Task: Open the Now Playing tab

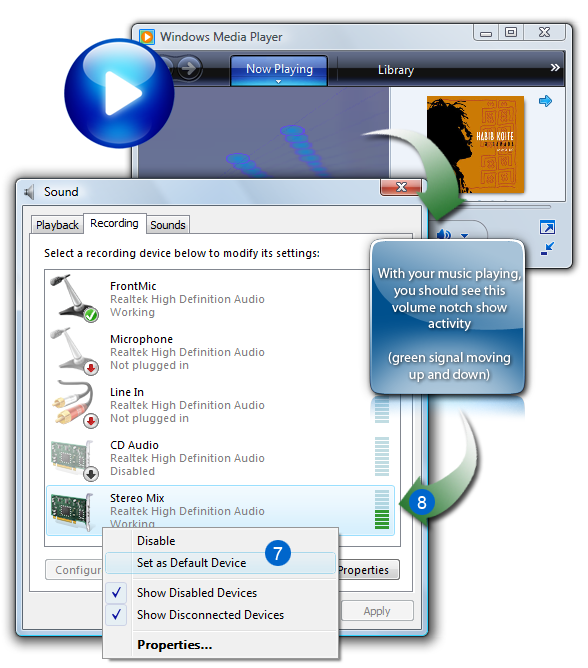Action: 279,70
